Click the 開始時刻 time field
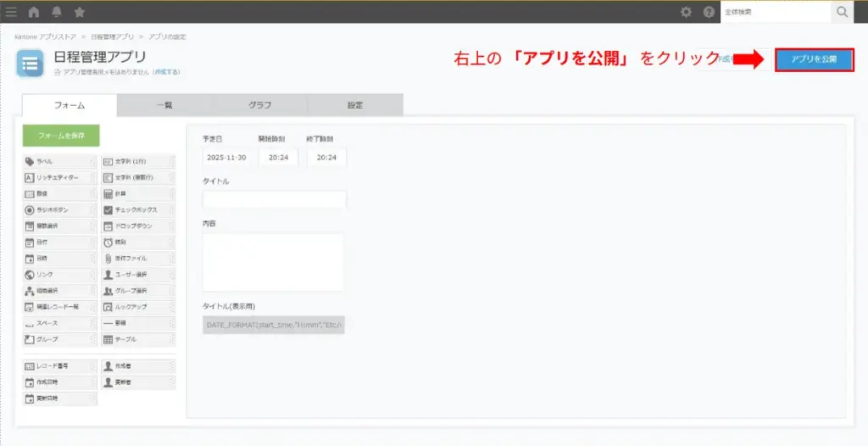 tap(278, 158)
